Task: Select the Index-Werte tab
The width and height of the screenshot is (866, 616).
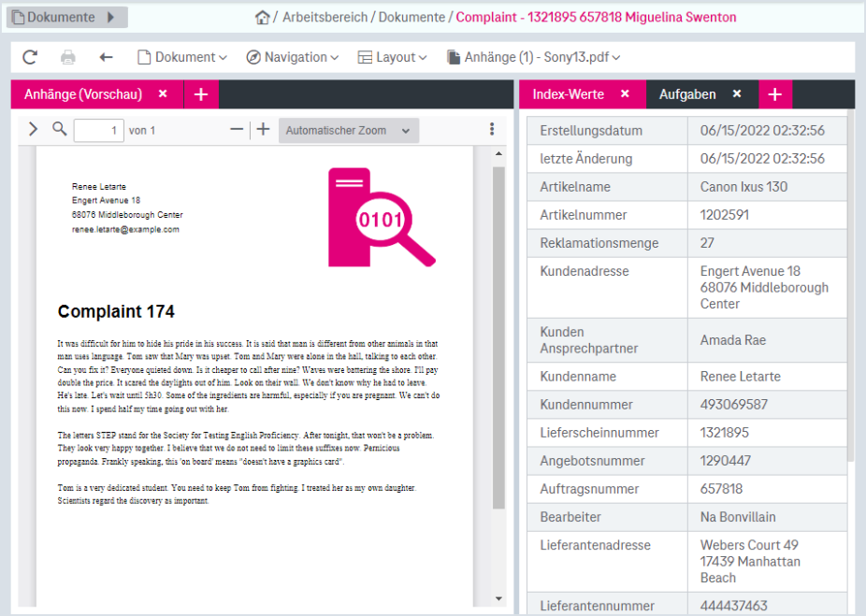Action: (569, 94)
